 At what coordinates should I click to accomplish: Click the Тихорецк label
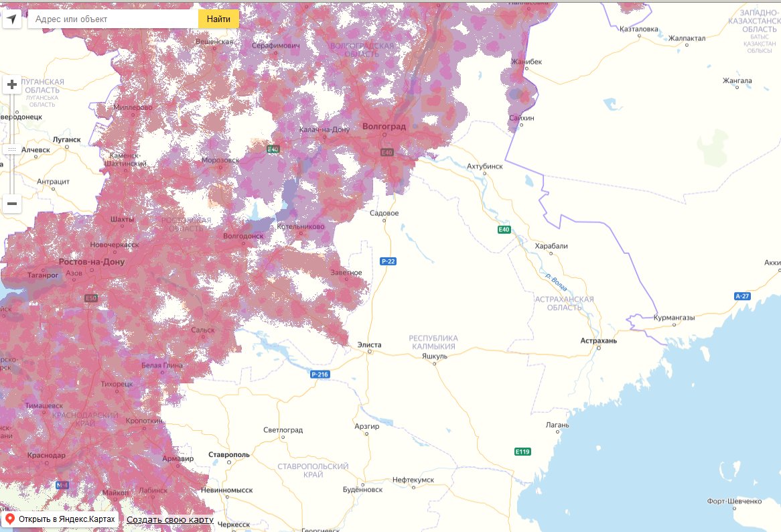click(x=117, y=384)
